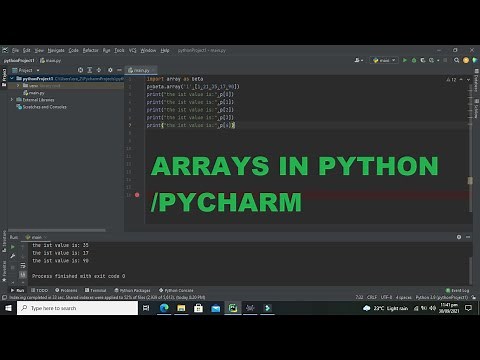Open the Event Log
The width and height of the screenshot is (480, 360).
click(x=457, y=290)
